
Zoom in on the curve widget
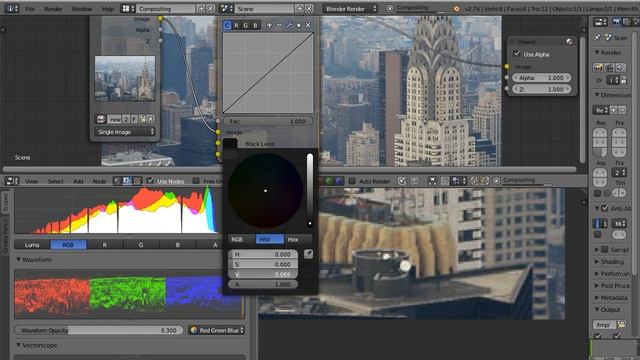point(269,25)
